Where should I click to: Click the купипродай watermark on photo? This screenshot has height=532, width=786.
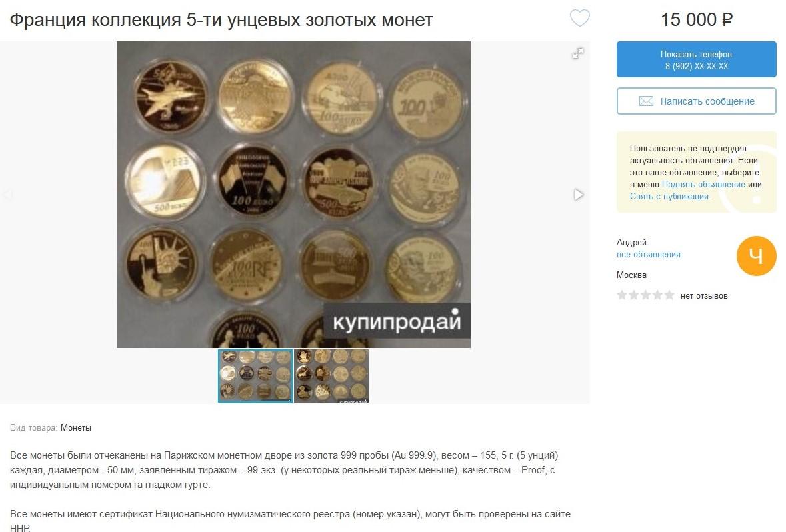[x=397, y=321]
